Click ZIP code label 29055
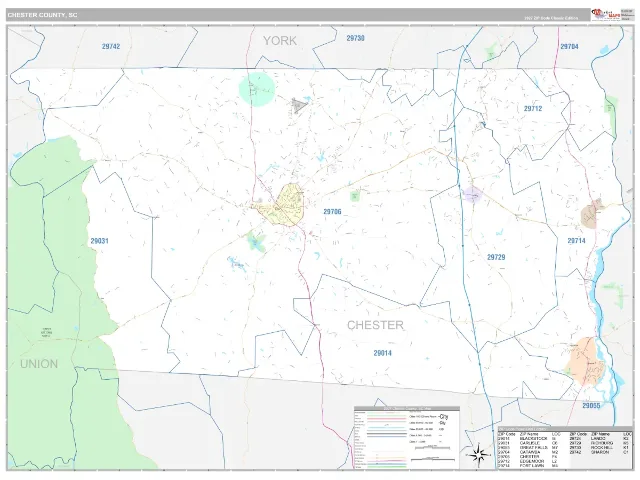 pos(591,406)
